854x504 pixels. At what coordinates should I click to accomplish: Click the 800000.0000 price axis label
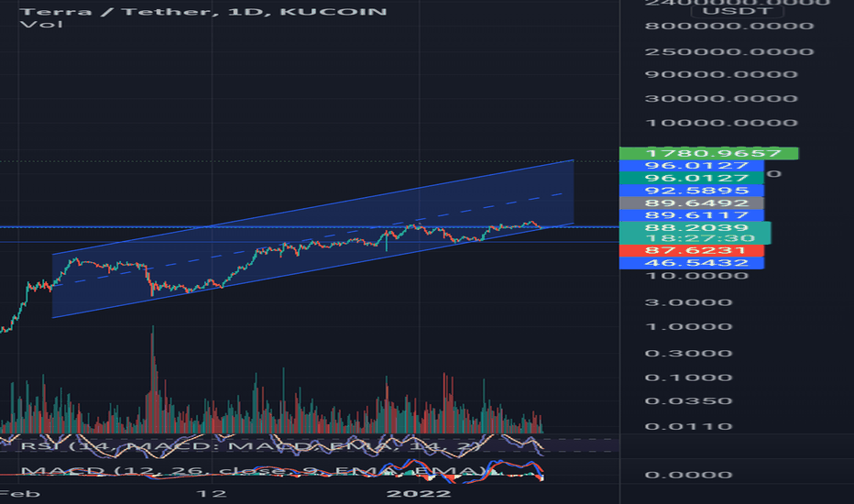click(x=729, y=26)
